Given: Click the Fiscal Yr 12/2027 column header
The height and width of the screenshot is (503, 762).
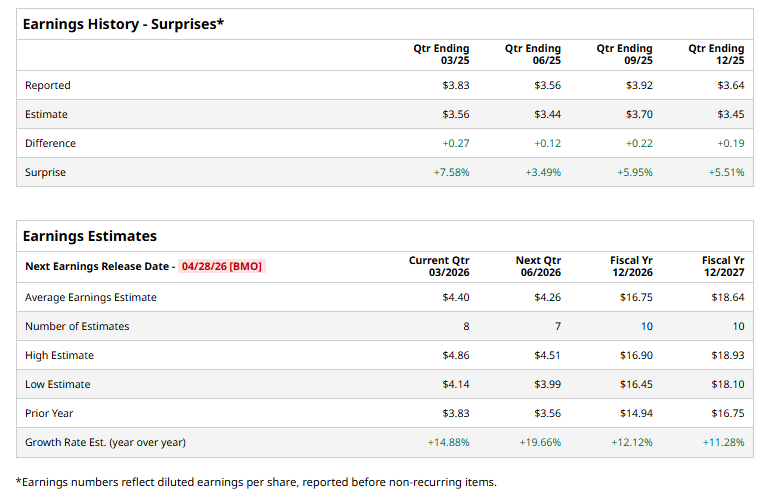Looking at the screenshot, I should (x=723, y=267).
